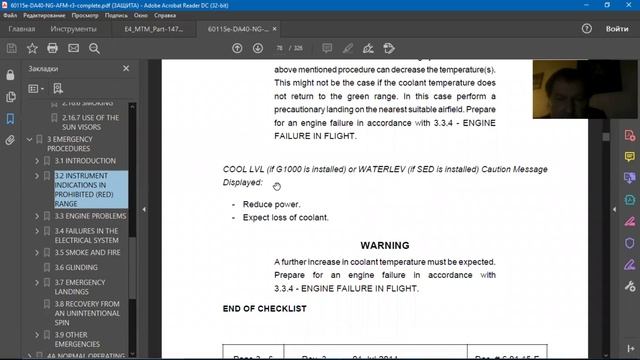Viewport: 640px width, 360px height.
Task: Toggle the bookmarks panel icon
Action: (10, 119)
